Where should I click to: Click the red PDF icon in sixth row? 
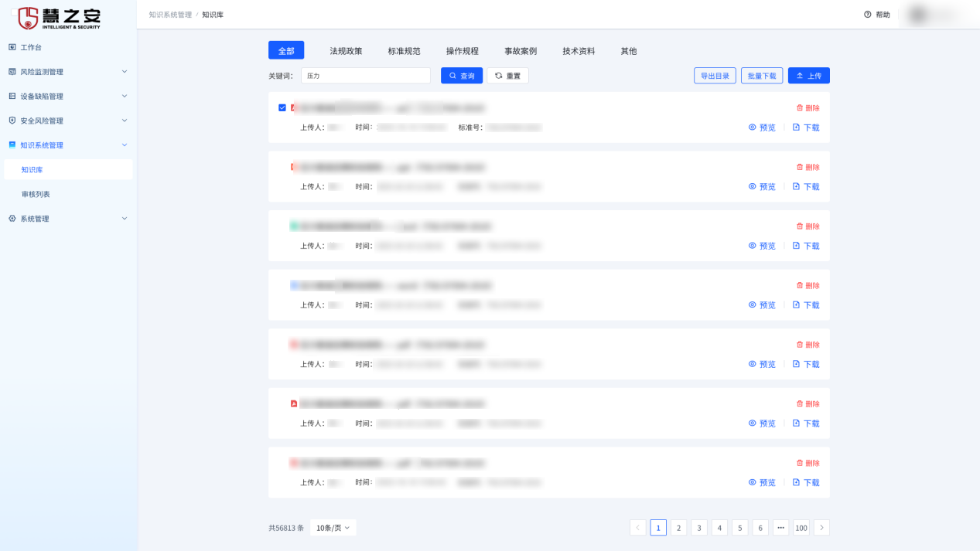click(294, 403)
